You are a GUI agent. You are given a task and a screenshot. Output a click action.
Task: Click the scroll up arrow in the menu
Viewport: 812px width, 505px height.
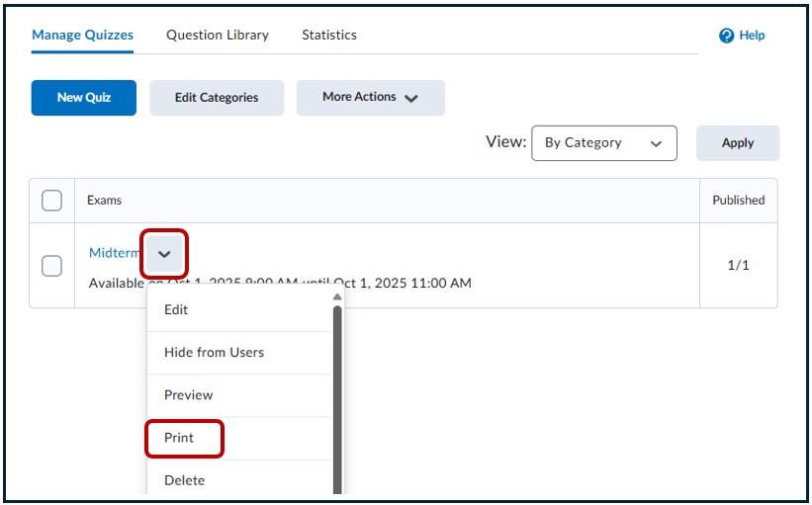[337, 296]
